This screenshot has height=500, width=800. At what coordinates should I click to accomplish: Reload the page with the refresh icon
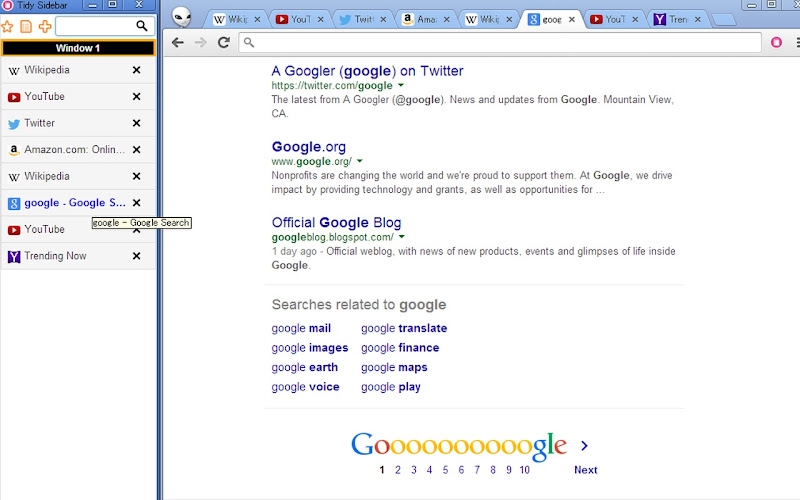tap(223, 42)
